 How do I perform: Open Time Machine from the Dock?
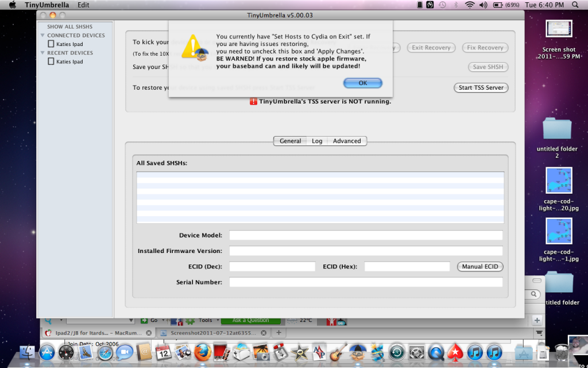[x=396, y=353]
